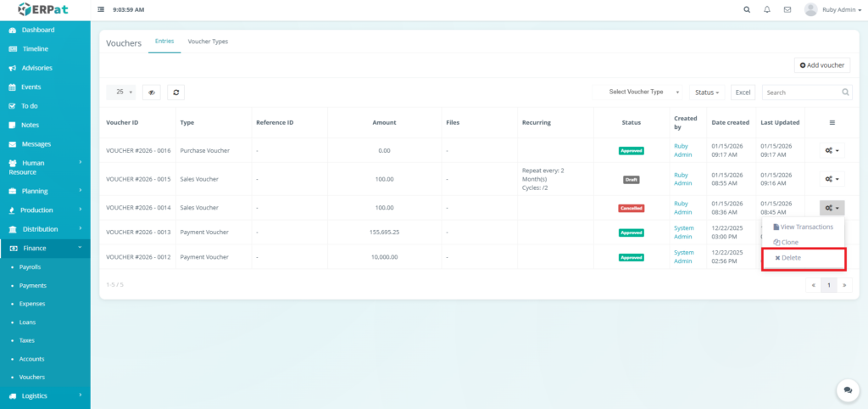Image resolution: width=868 pixels, height=409 pixels.
Task: Collapse the Finance menu
Action: tap(45, 249)
